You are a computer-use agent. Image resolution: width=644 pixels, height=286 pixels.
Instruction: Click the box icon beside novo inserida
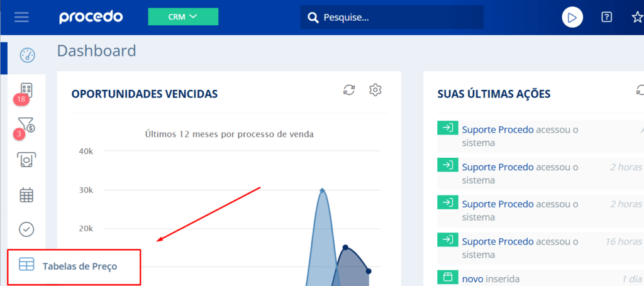pyautogui.click(x=448, y=277)
